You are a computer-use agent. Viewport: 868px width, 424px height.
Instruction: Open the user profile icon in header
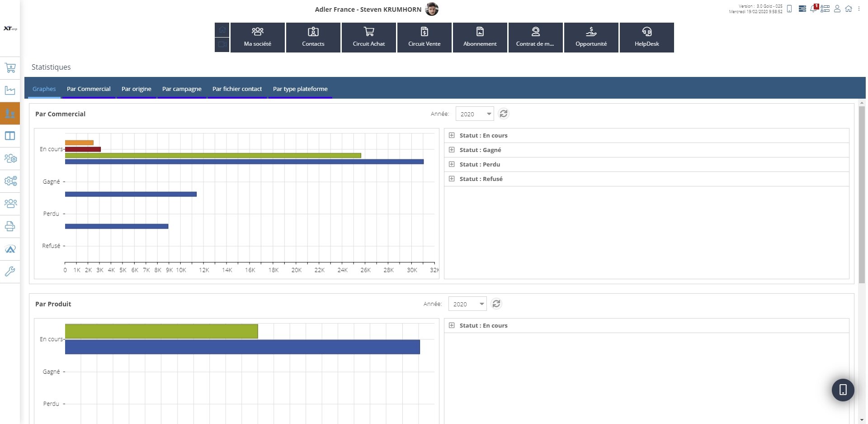837,9
